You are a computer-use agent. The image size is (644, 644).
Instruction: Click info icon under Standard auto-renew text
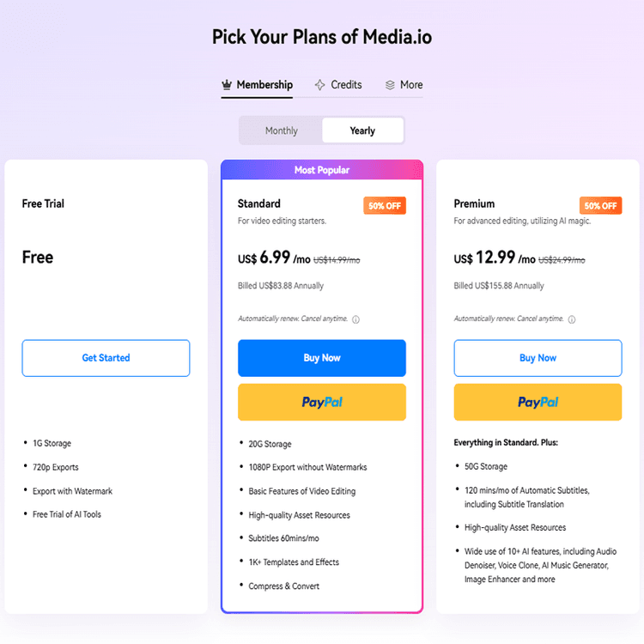[355, 319]
